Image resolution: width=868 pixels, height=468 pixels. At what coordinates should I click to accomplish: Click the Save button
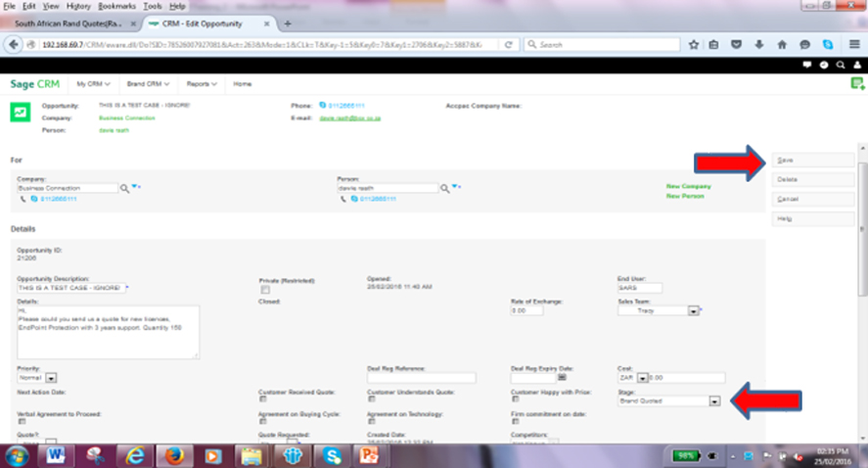coord(812,160)
